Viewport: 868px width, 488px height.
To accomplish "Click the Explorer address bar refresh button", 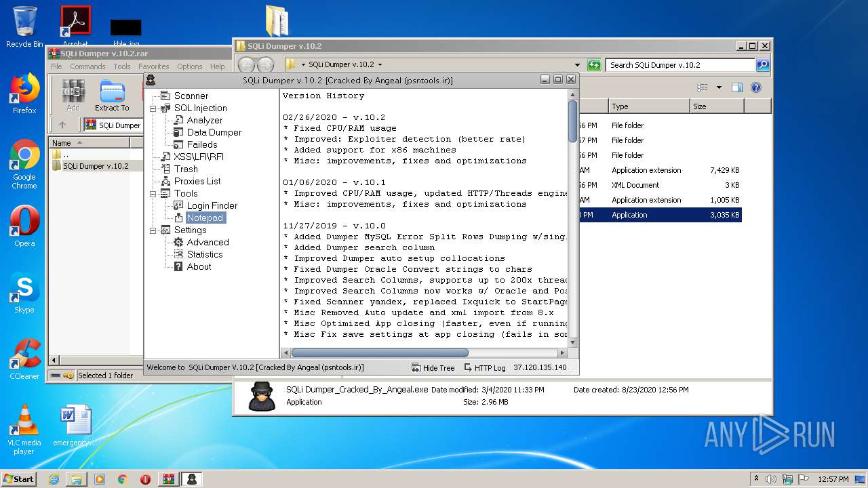I will tap(594, 65).
